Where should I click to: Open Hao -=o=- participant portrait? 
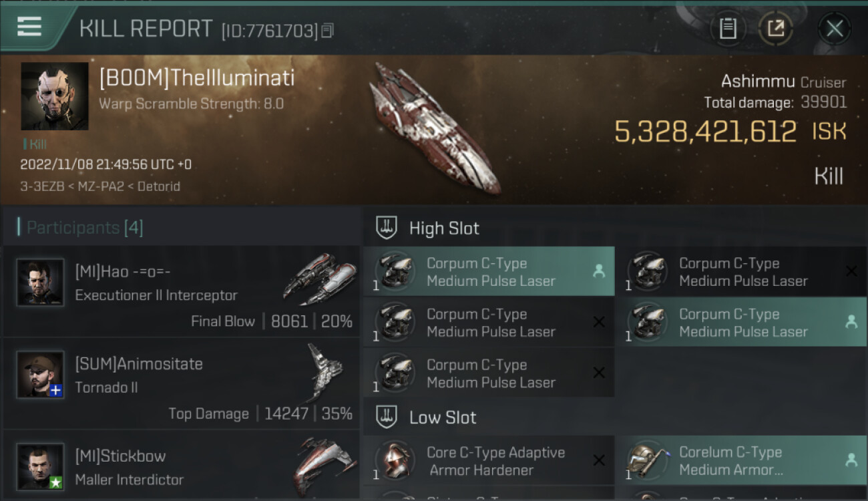tap(40, 283)
